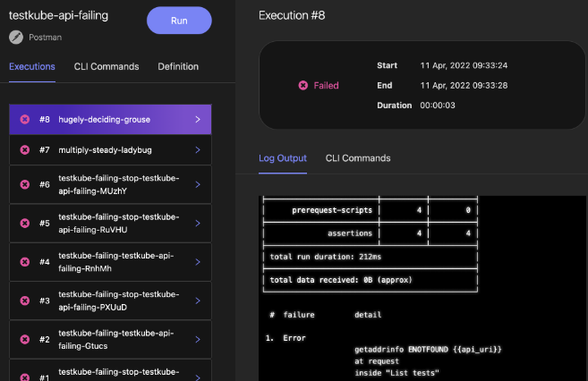Expand execution #8 hugely-deciding-grouse chevron

click(x=198, y=120)
